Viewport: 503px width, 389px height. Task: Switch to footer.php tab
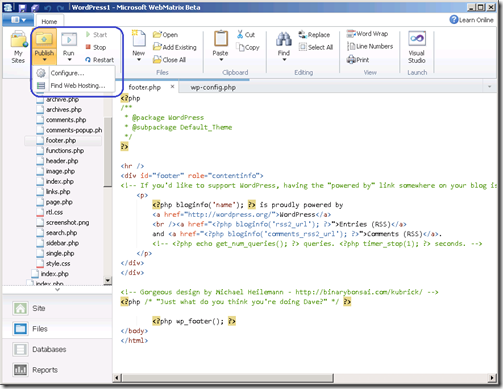[x=145, y=87]
